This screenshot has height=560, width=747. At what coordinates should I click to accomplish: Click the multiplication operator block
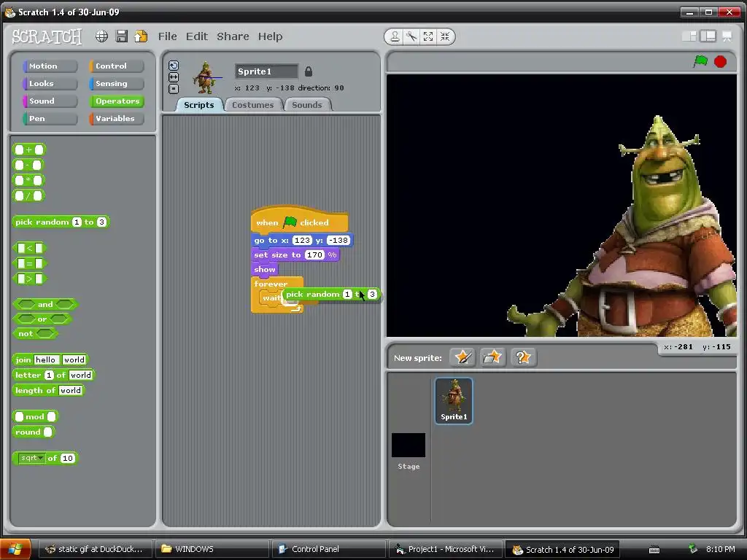28,181
